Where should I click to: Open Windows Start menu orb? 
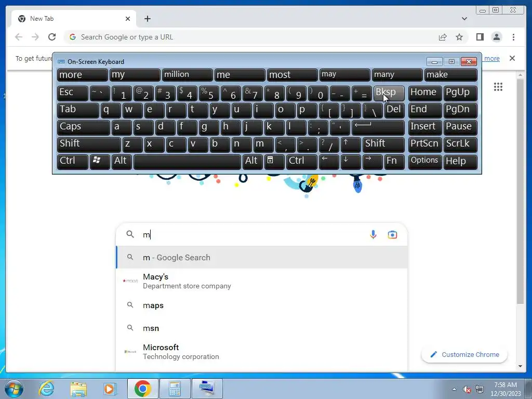14,389
